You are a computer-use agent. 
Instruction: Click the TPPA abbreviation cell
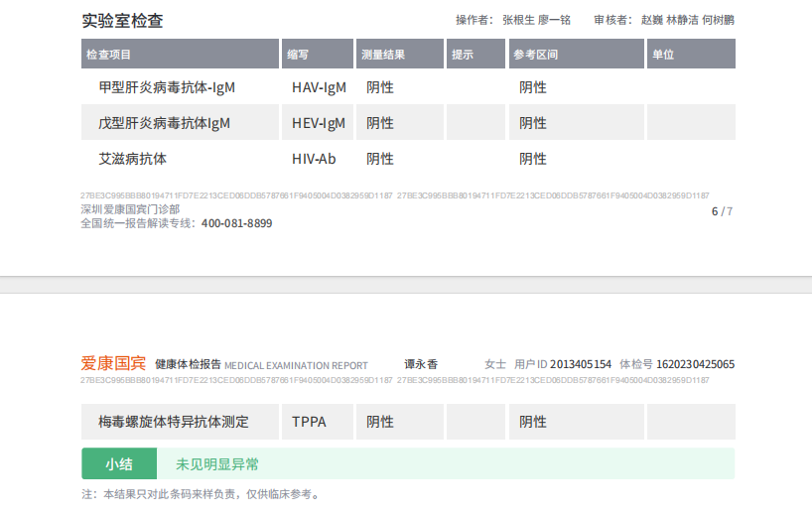pos(309,422)
